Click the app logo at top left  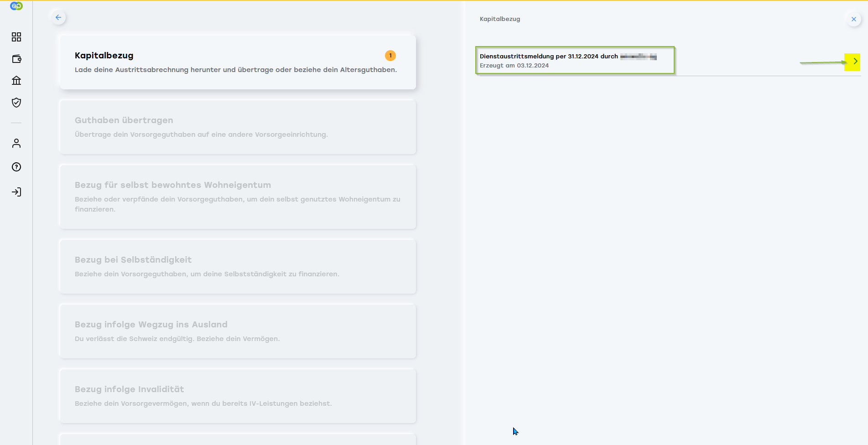(16, 6)
